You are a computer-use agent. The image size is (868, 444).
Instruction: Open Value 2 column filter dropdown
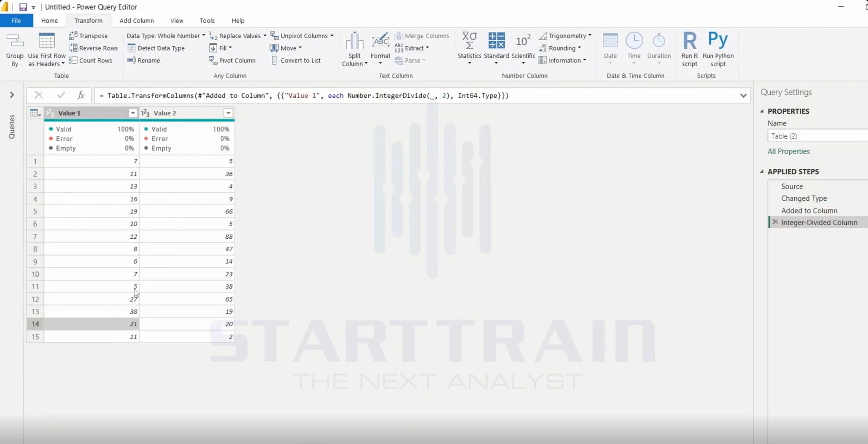(x=228, y=113)
